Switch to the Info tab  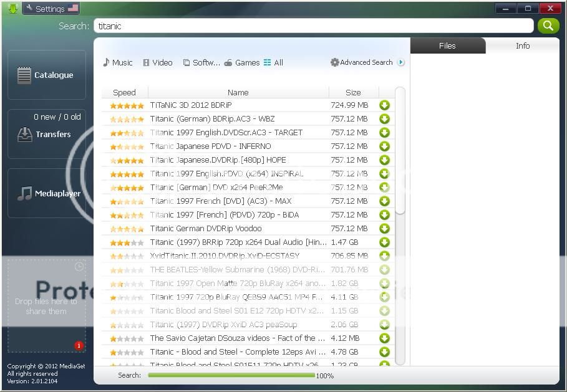[522, 45]
